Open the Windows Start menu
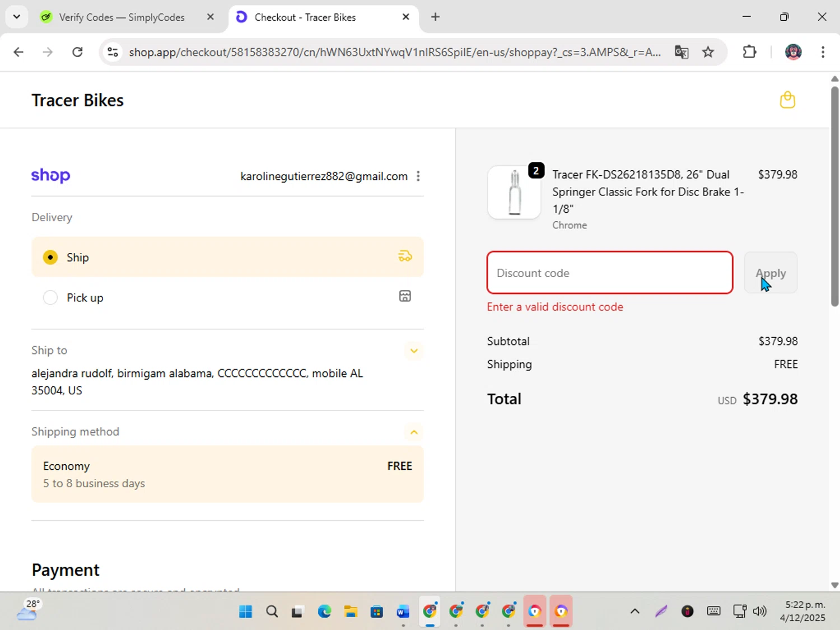840x630 pixels. point(245,611)
